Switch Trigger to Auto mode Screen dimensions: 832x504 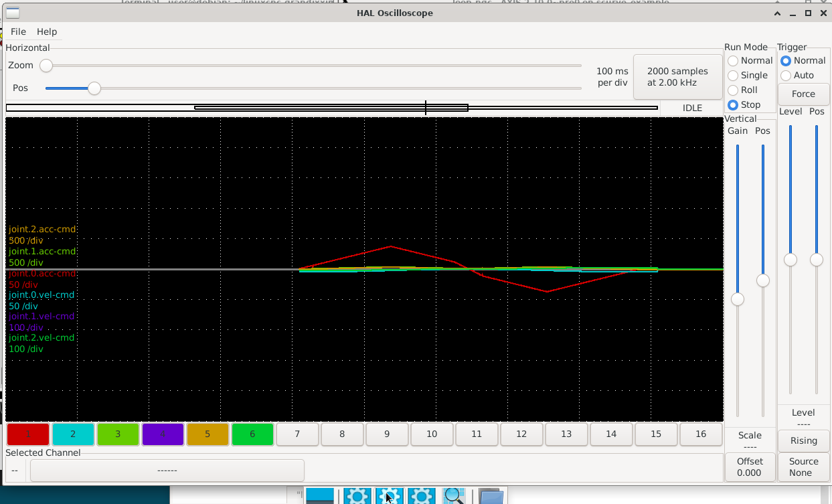(x=786, y=76)
